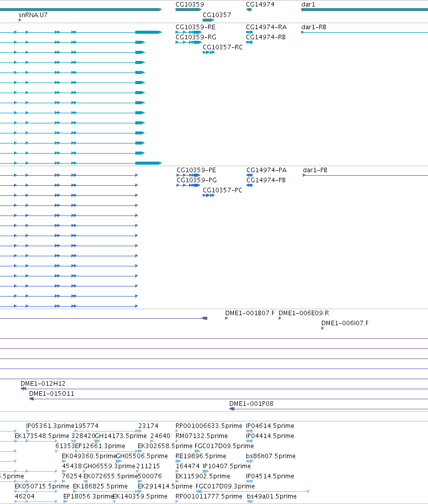The height and width of the screenshot is (504, 428).
Task: Select EST label 76254
Action: [72, 476]
